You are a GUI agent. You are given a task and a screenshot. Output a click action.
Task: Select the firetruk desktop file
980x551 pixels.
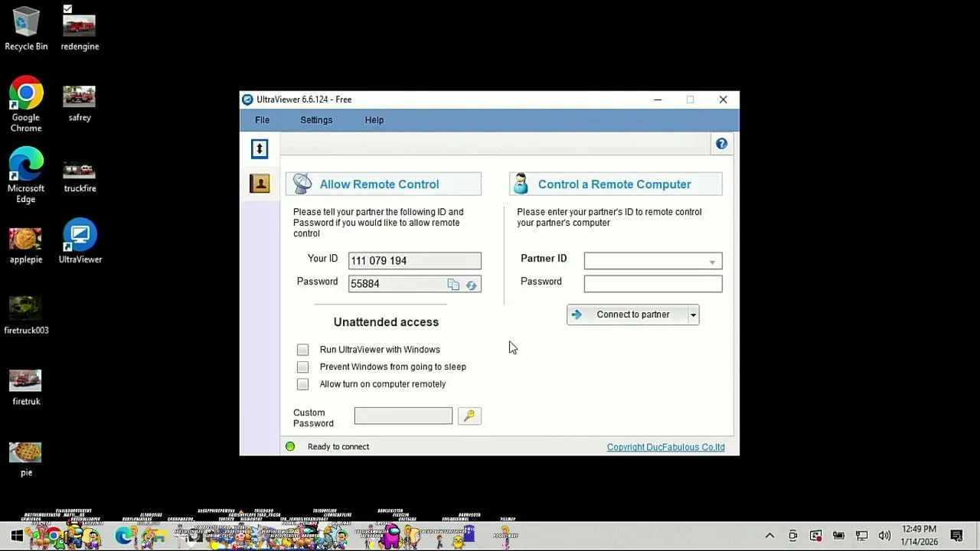point(26,387)
